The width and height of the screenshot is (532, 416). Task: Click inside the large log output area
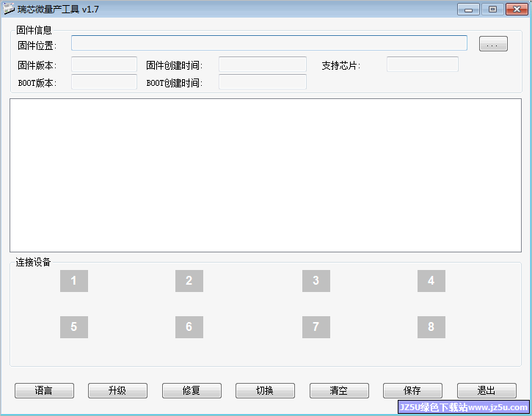click(266, 175)
